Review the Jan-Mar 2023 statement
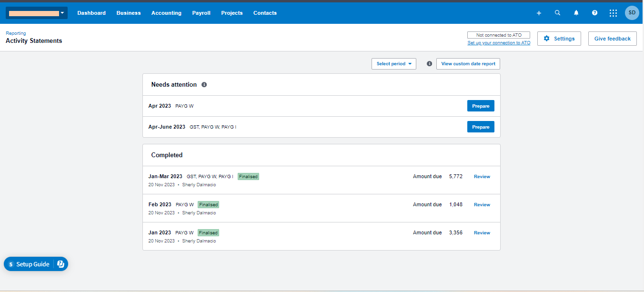644x292 pixels. click(x=482, y=176)
